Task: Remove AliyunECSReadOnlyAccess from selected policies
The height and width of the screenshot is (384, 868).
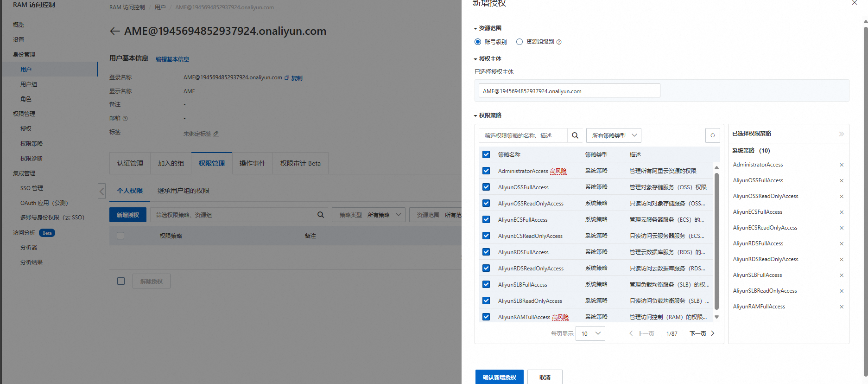Action: click(x=842, y=228)
